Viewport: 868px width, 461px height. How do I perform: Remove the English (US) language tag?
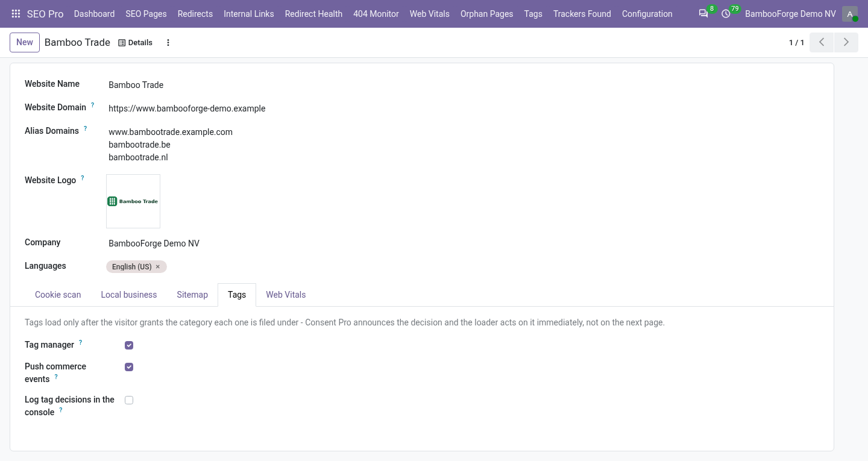coord(158,267)
